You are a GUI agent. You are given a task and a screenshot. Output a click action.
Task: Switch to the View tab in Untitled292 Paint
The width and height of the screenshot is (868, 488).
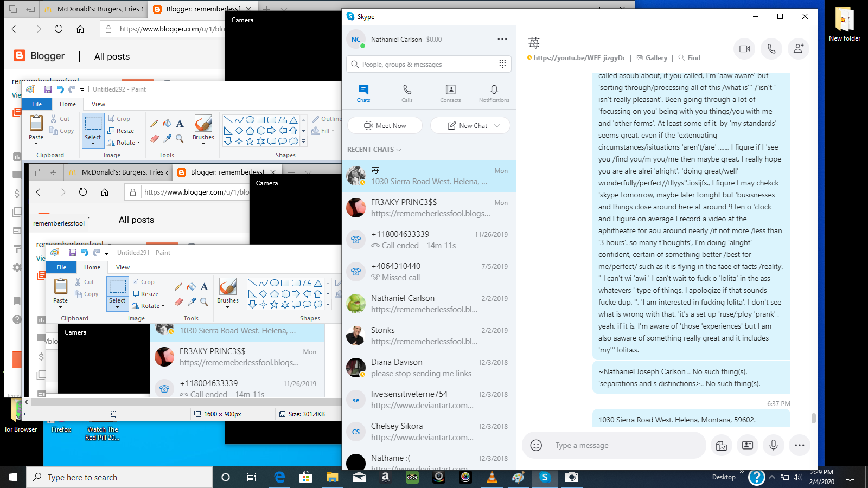pyautogui.click(x=98, y=104)
